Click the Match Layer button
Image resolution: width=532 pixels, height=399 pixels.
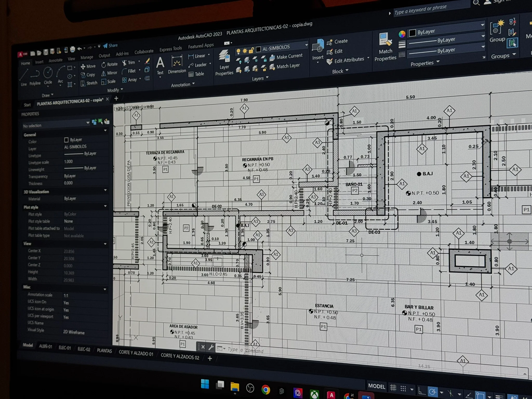click(285, 66)
